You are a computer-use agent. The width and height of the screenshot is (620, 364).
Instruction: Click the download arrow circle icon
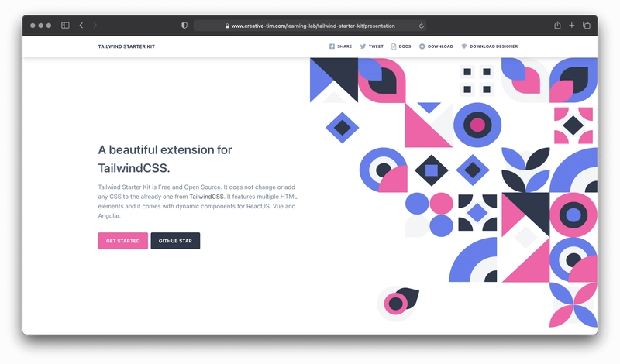tap(422, 46)
